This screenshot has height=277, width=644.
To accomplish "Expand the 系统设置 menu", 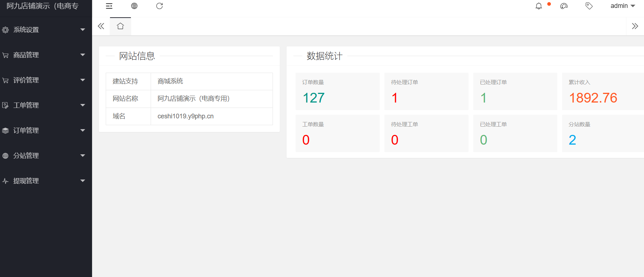I will [43, 30].
